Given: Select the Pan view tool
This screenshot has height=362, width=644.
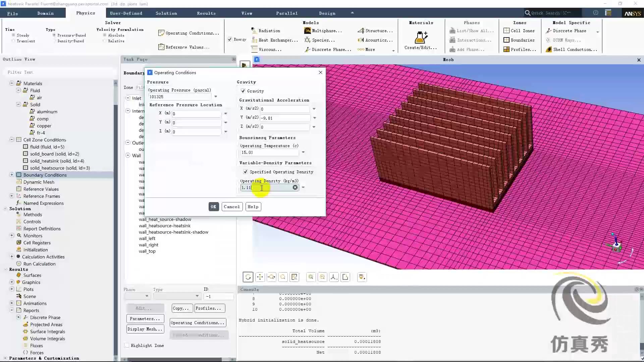Looking at the screenshot, I should pos(260,277).
